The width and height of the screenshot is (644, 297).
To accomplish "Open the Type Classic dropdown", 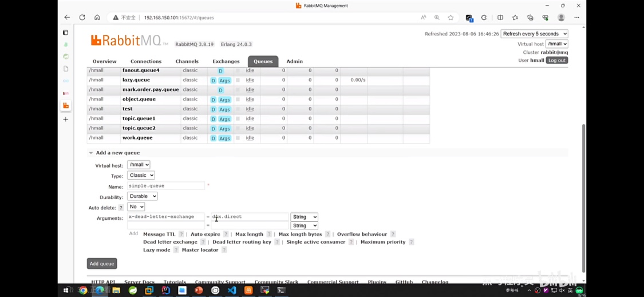I will click(141, 175).
